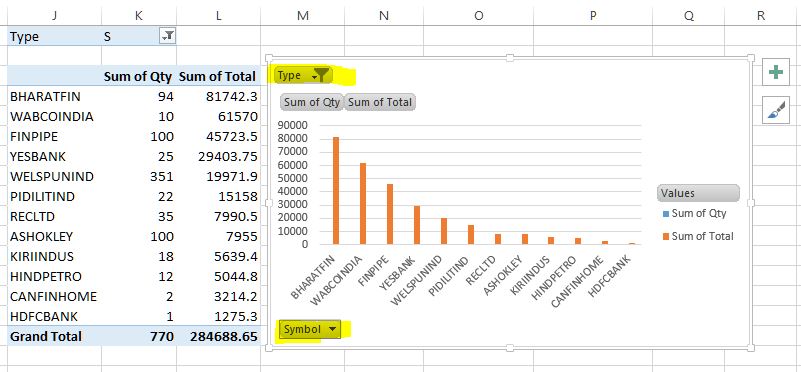Image resolution: width=801 pixels, height=372 pixels.
Task: Select Sum of Qty legend entry
Action: pos(694,214)
